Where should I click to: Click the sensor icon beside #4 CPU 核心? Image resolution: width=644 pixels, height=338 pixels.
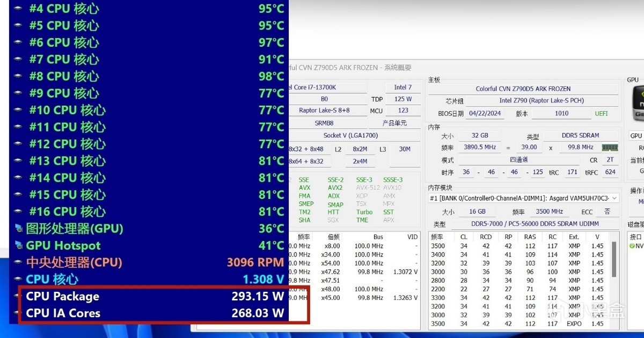coord(18,9)
